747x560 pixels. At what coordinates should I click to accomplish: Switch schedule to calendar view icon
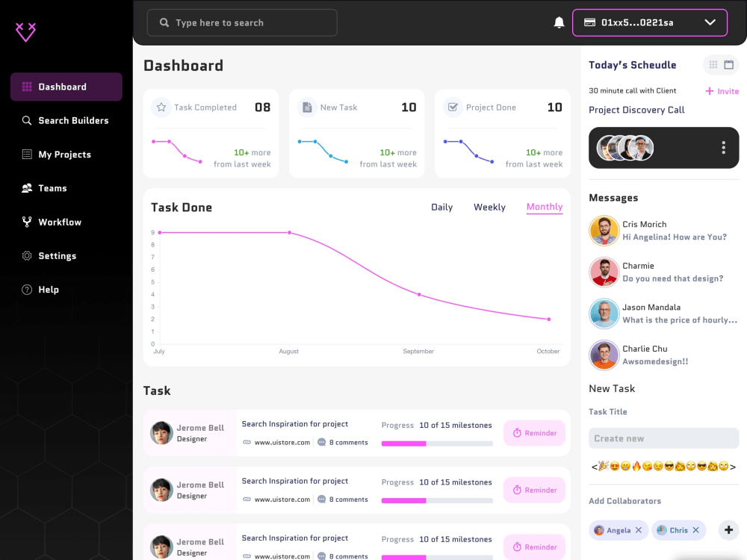(729, 65)
